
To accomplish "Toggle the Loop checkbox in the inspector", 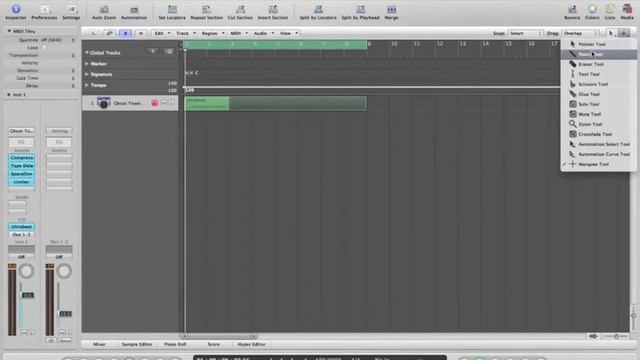I will pos(44,47).
